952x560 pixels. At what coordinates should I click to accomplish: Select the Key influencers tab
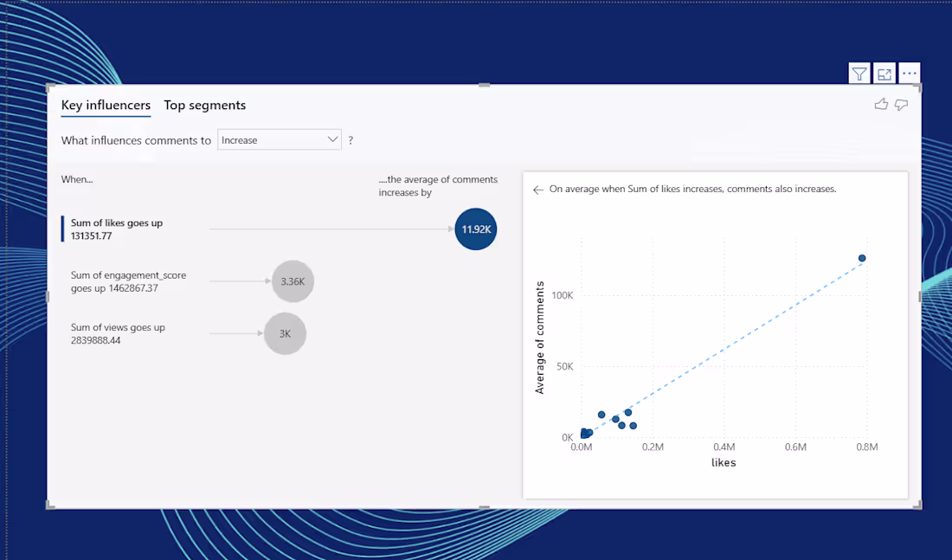point(106,105)
